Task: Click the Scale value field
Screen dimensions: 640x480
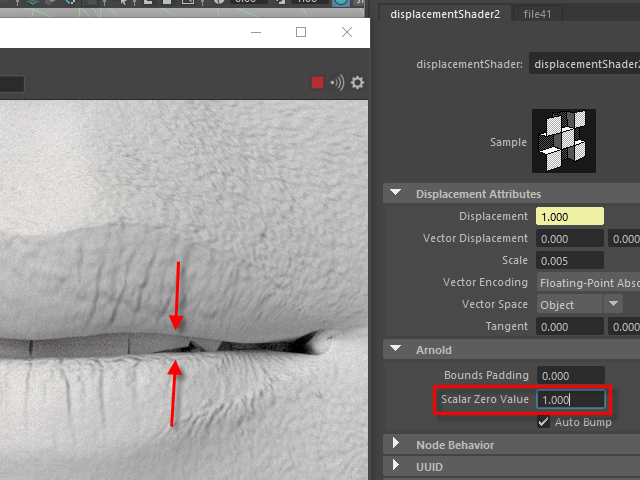Action: pyautogui.click(x=570, y=260)
